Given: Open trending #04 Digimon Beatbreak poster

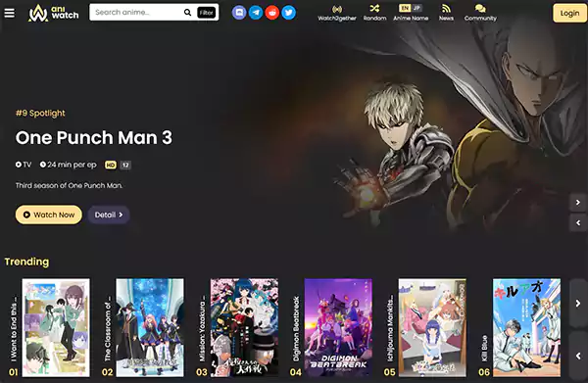Looking at the screenshot, I should coord(338,327).
